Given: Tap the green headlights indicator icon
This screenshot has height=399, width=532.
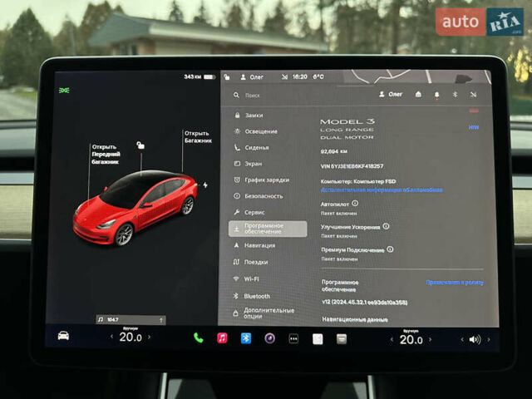Looking at the screenshot, I should pyautogui.click(x=64, y=91).
